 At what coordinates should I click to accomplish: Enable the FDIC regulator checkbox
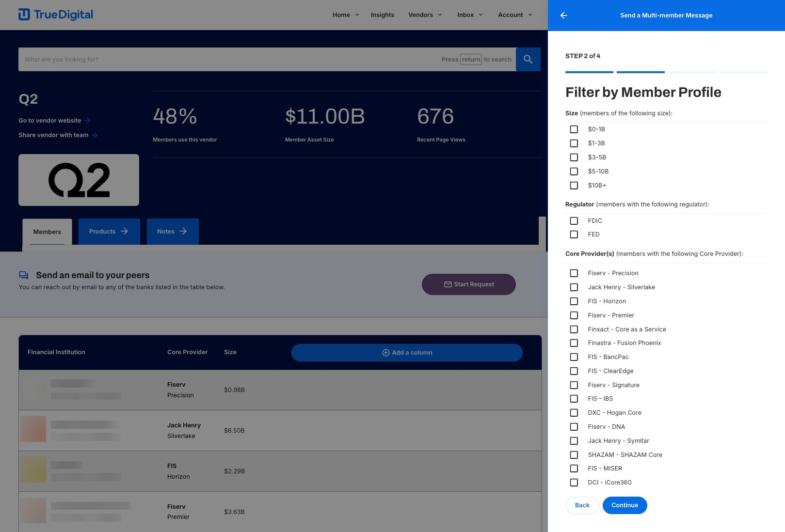(x=574, y=220)
